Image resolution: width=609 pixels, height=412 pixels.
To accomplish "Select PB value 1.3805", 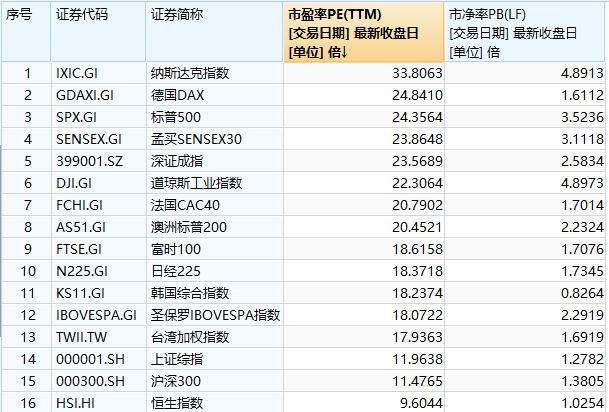I will 524,381.
